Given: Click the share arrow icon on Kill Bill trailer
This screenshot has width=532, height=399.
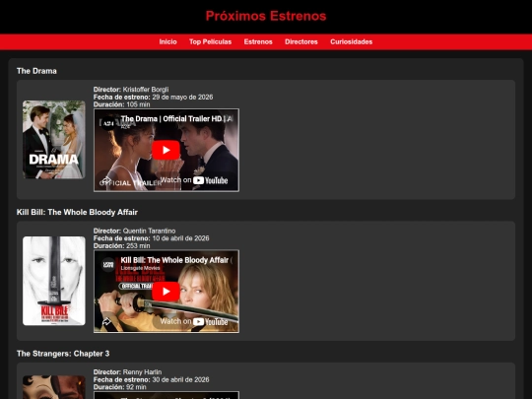Looking at the screenshot, I should (x=106, y=321).
